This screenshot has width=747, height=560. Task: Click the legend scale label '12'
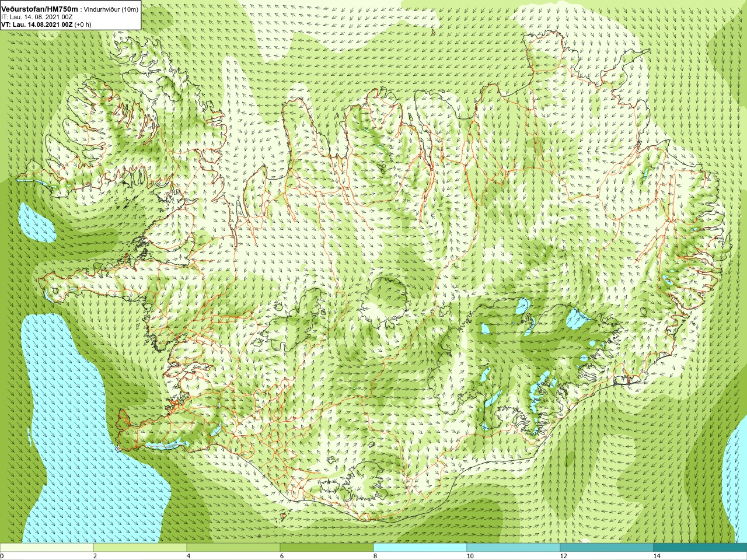point(563,556)
